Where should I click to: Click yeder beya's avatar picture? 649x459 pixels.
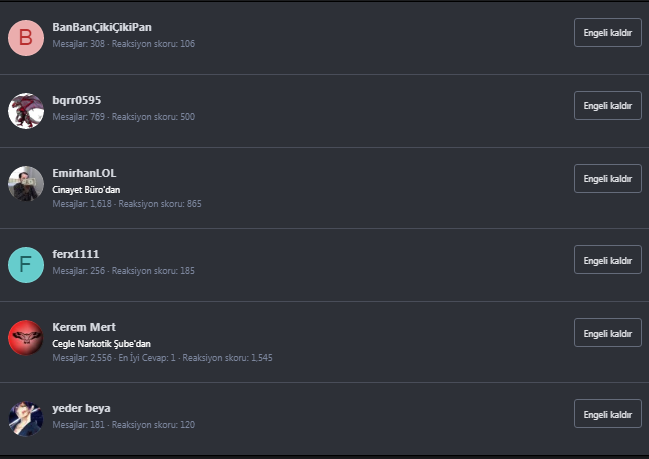(x=25, y=418)
